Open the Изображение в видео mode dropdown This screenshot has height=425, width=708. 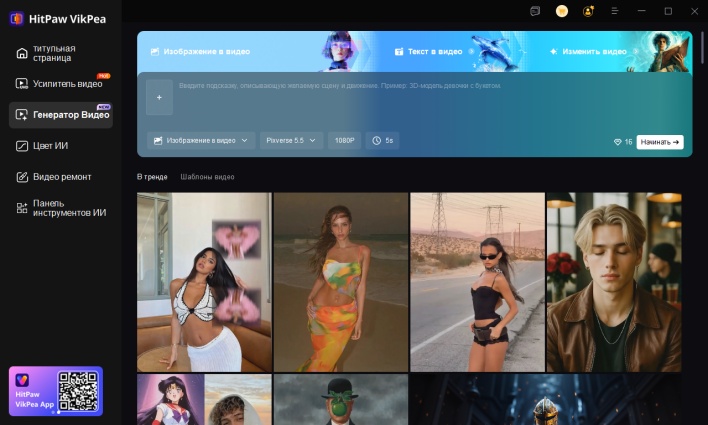click(x=201, y=141)
